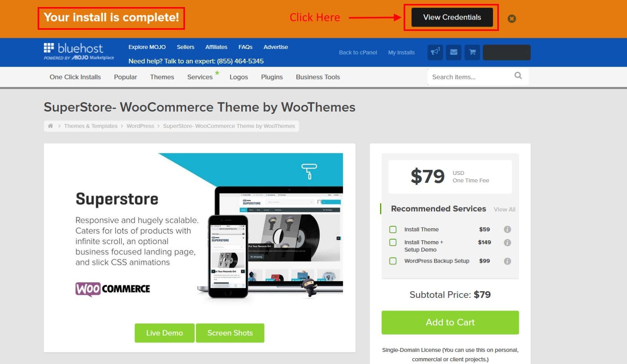Click the View Credentials button
Screen dimensions: 627x364
pyautogui.click(x=452, y=17)
